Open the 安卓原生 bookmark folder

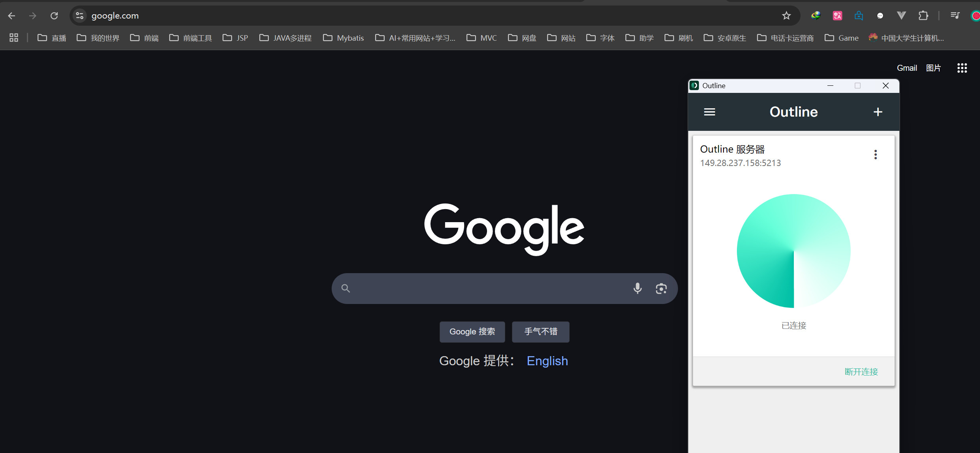(725, 38)
